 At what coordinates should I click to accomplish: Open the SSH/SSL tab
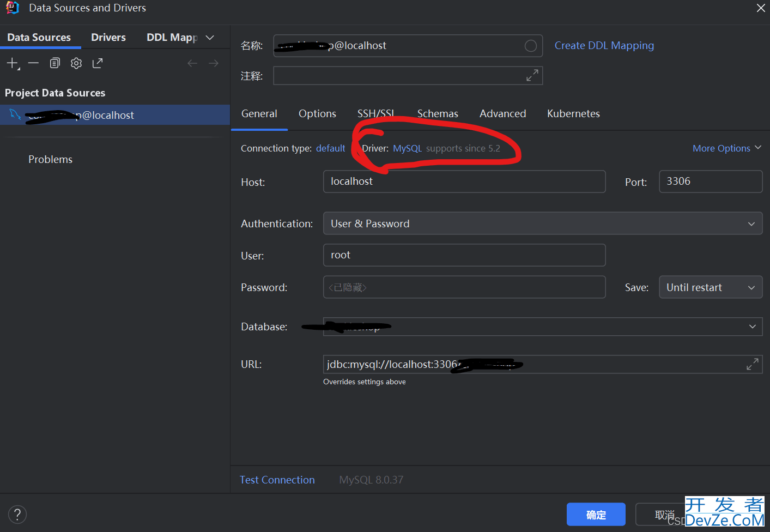pyautogui.click(x=376, y=113)
